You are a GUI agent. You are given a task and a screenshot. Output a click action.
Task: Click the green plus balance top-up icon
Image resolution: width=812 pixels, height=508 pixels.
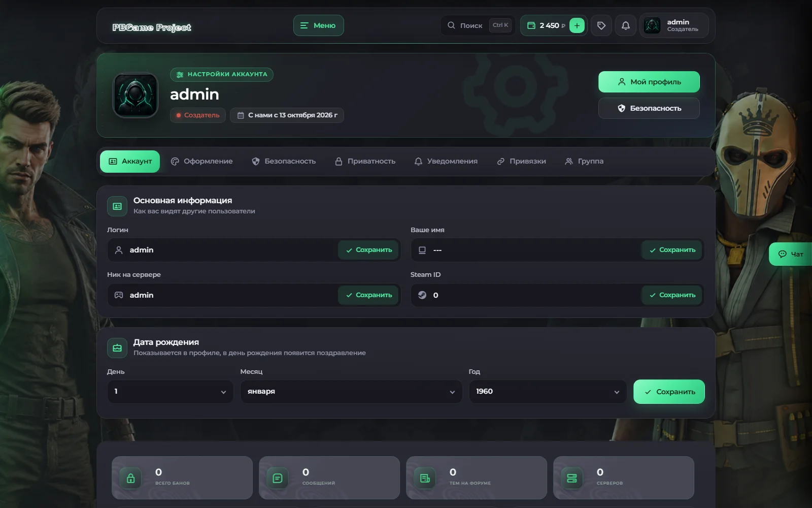[x=577, y=25]
